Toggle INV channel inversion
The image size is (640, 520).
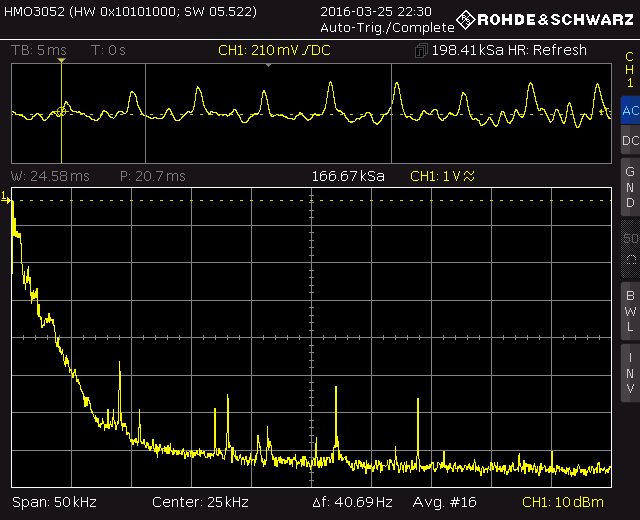tap(629, 372)
